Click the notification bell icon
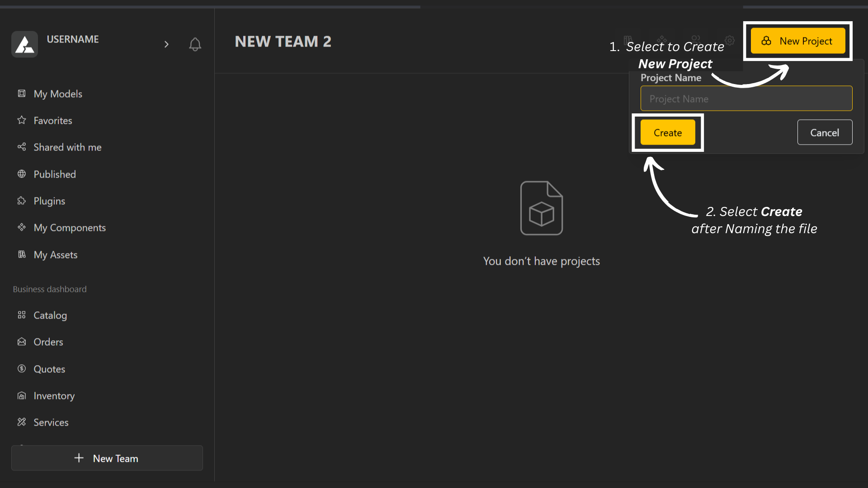Screen dimensions: 868x488 (x=195, y=44)
